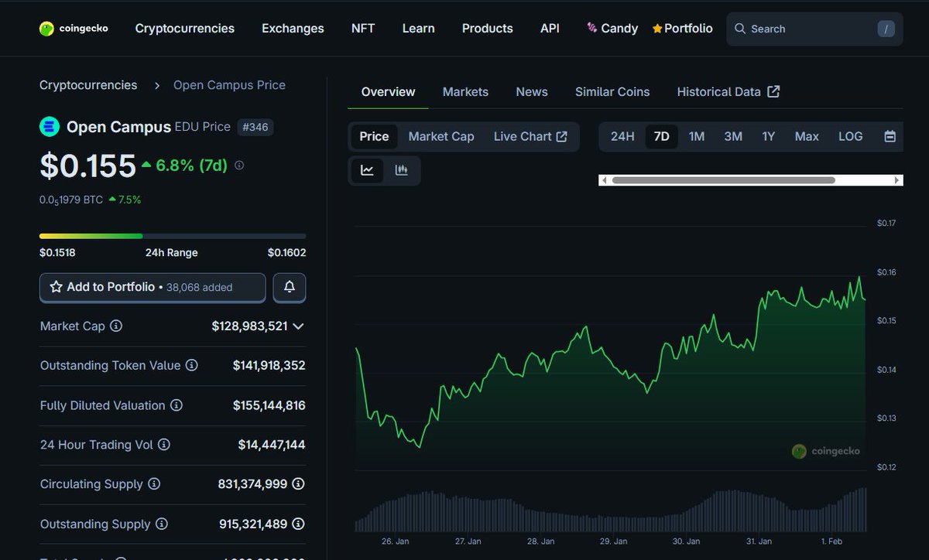Switch to line chart view icon
This screenshot has height=560, width=929.
pyautogui.click(x=367, y=170)
